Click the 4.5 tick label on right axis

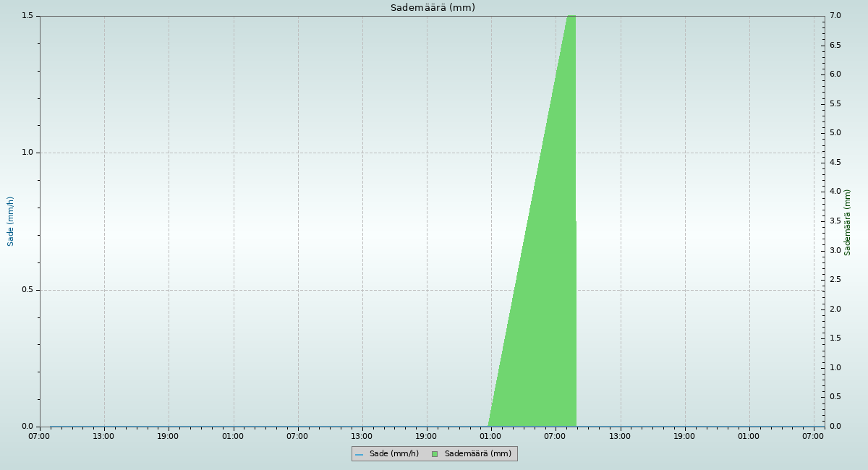pyautogui.click(x=835, y=162)
